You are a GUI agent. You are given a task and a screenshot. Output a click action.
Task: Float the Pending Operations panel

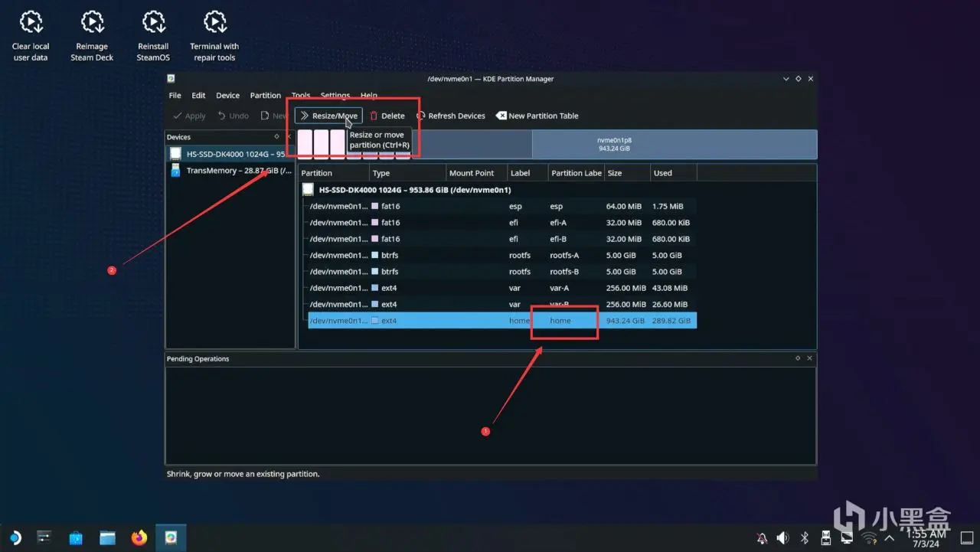pos(798,358)
